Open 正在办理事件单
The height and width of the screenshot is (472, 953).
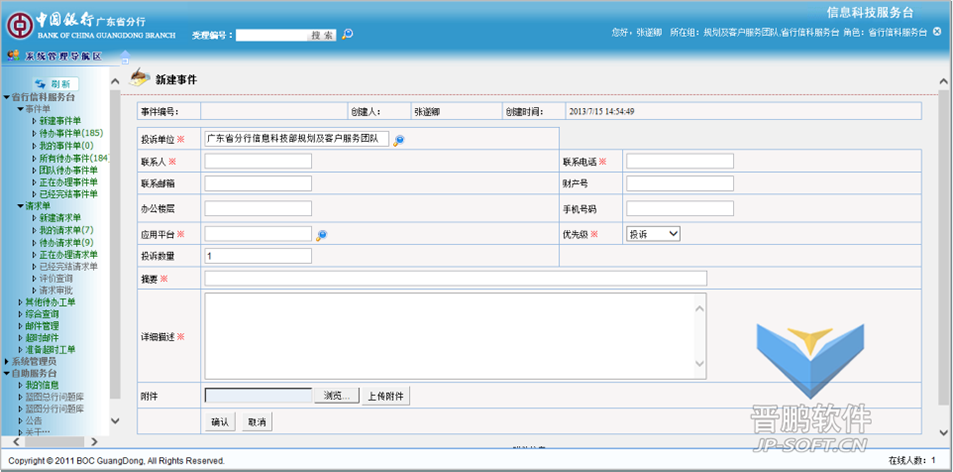[69, 182]
